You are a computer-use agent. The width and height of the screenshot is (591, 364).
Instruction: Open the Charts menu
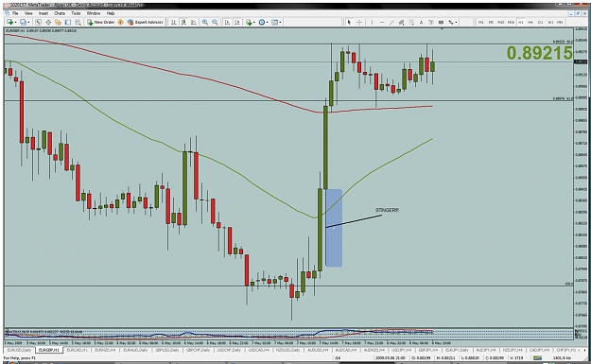pos(60,13)
